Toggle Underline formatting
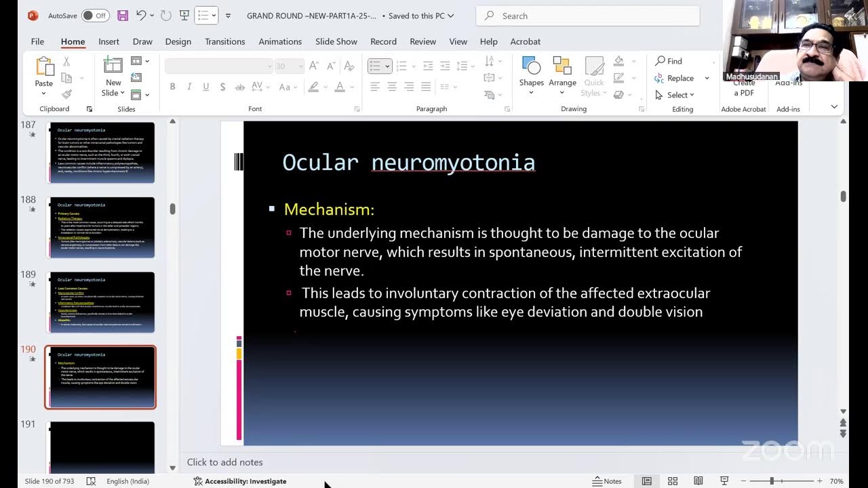This screenshot has width=868, height=488. click(x=205, y=87)
